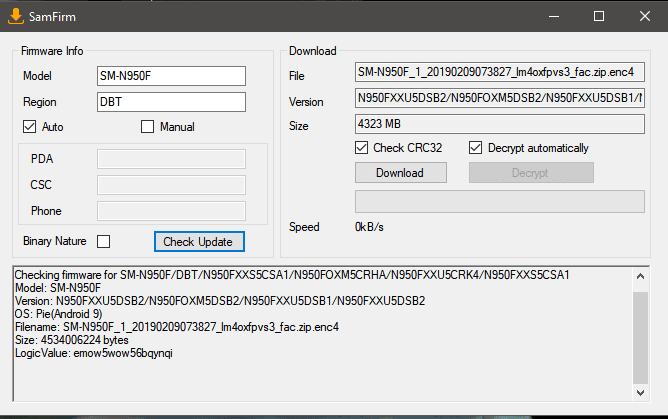Click the 'Size: 4534006224 bytes' log line
The image size is (668, 419).
coord(72,340)
